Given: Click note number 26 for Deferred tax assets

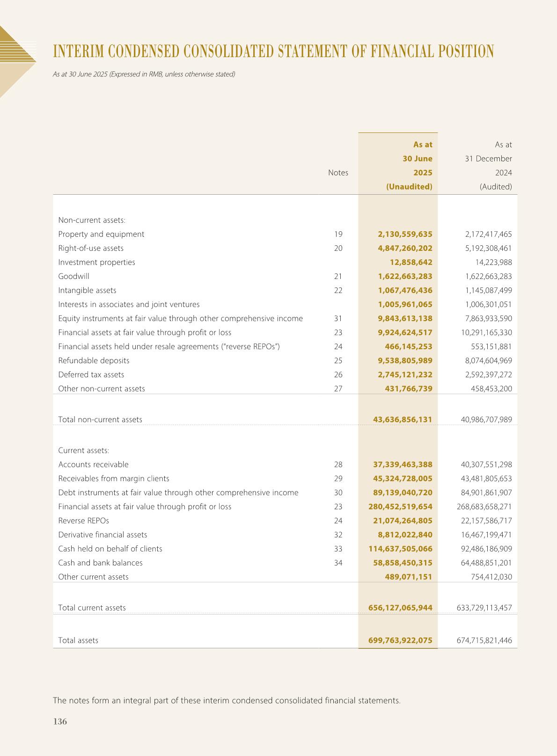Looking at the screenshot, I should pos(338,374).
